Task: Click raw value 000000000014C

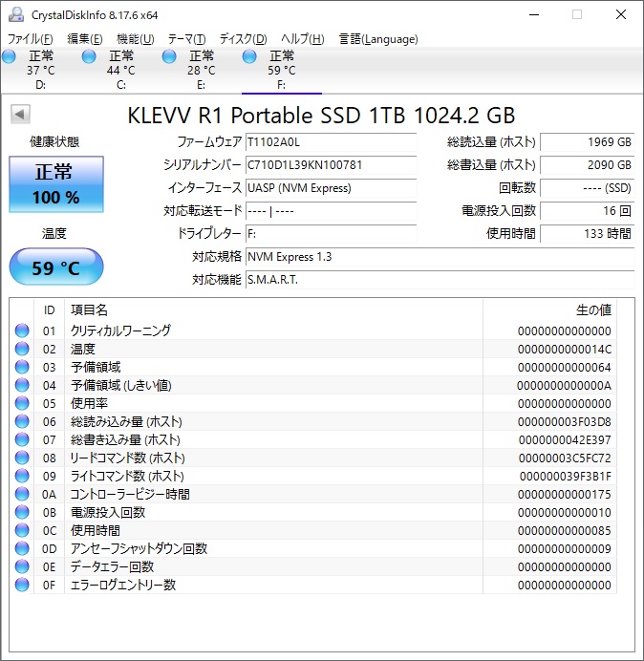Action: (565, 350)
